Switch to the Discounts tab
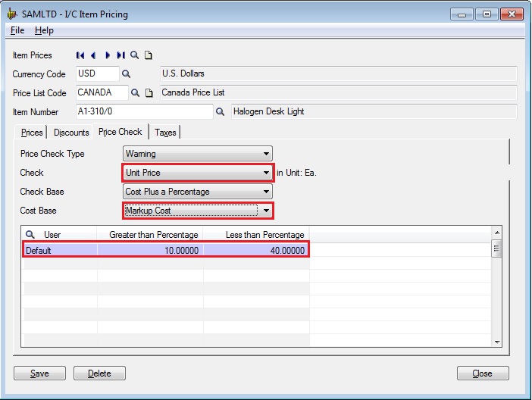 pos(71,133)
